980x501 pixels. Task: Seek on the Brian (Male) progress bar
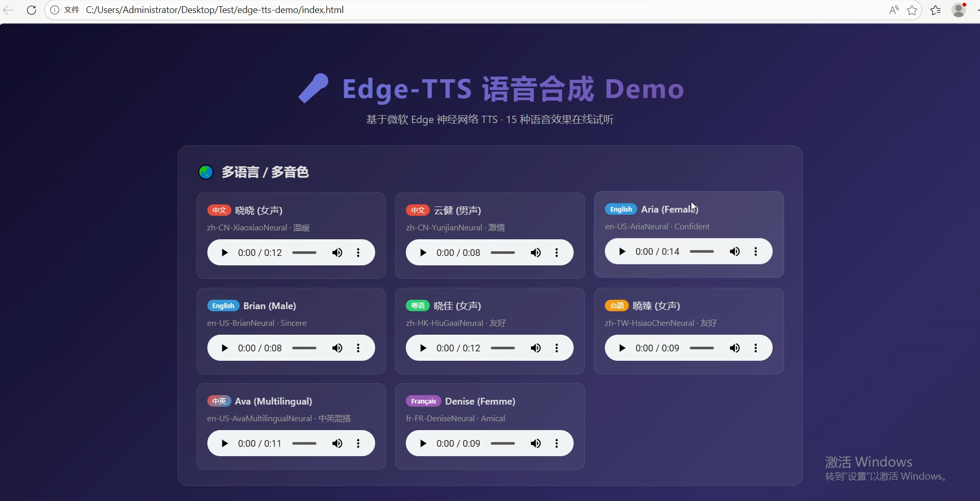(304, 348)
